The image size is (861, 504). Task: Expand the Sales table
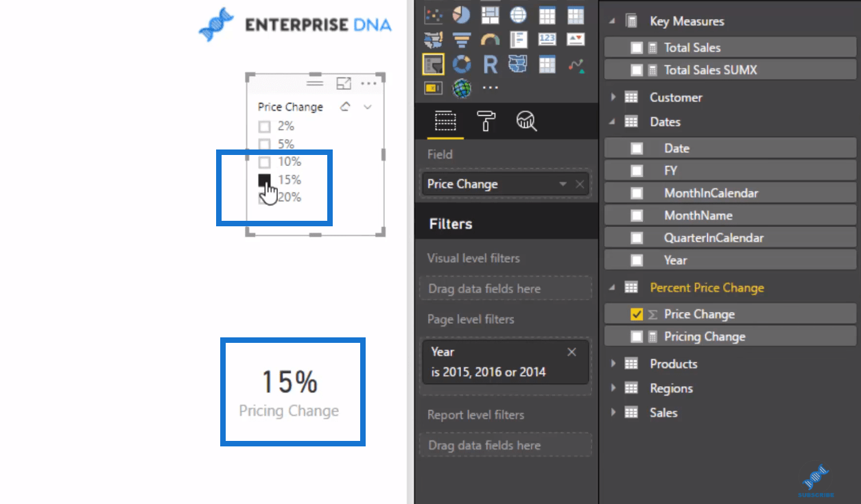[x=613, y=413]
